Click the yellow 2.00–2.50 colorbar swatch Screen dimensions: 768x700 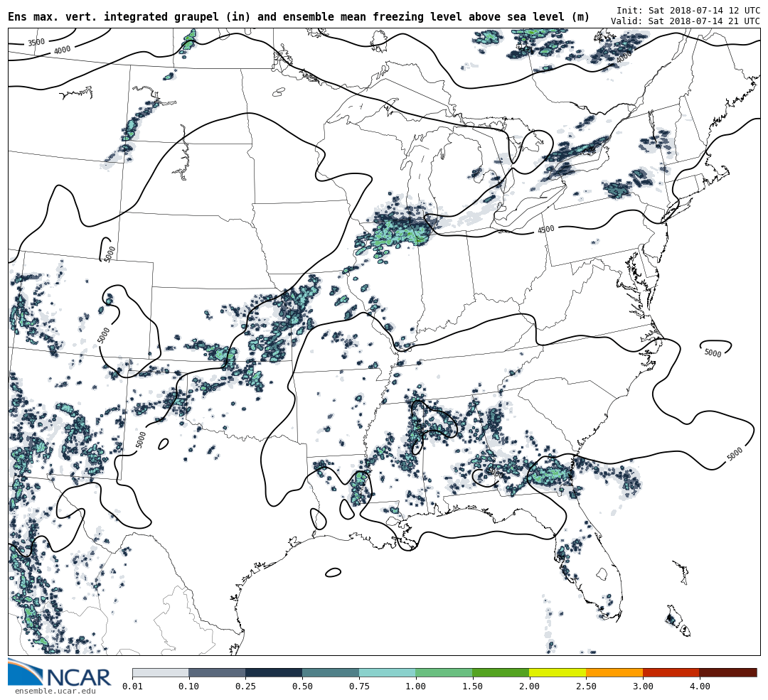coord(558,672)
